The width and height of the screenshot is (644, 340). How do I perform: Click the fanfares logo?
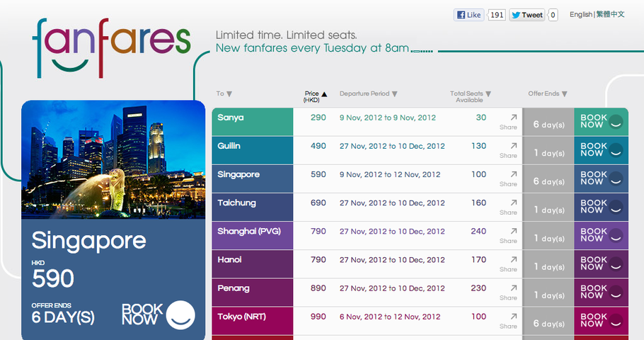pyautogui.click(x=111, y=47)
